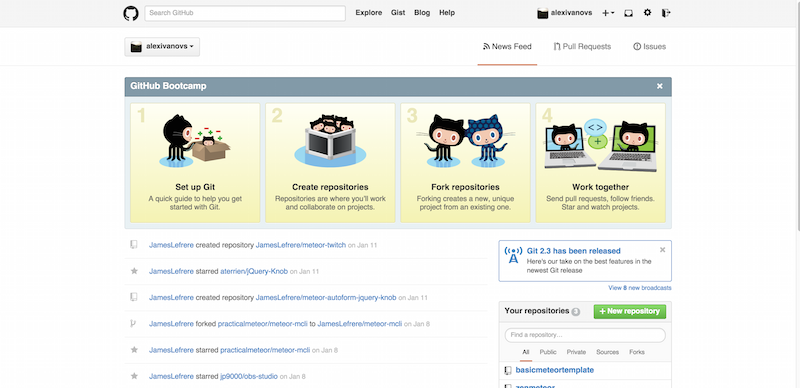This screenshot has height=388, width=800.
Task: Click the repo icon beside meteor-twitch event
Action: coord(134,245)
